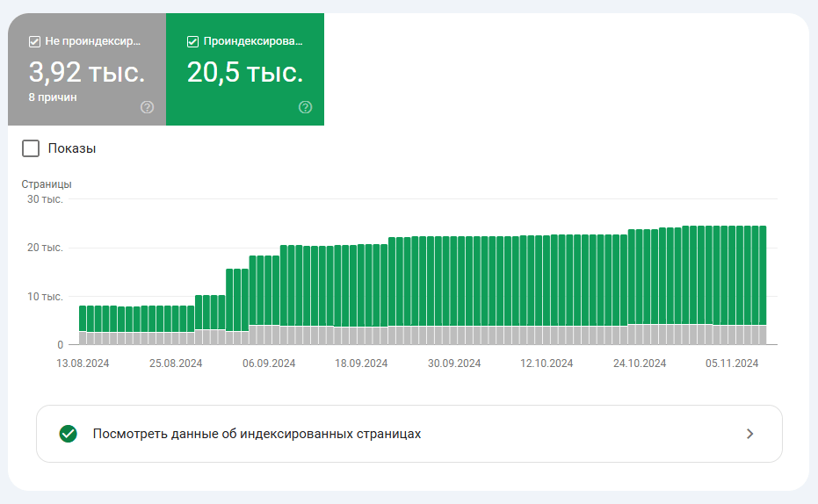The height and width of the screenshot is (504, 818).
Task: Expand chevron arrow on indexed pages row
Action: coord(749,434)
